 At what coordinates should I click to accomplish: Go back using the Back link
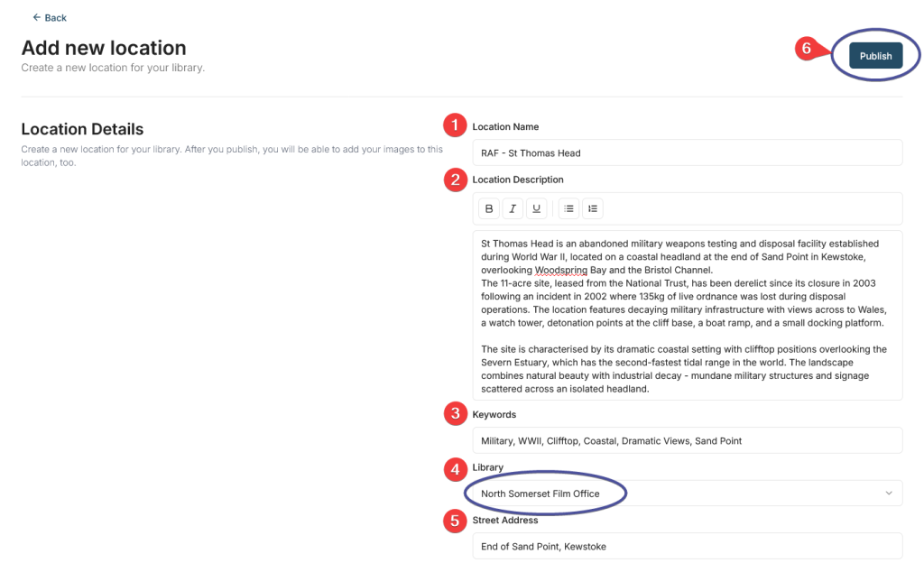[x=50, y=18]
